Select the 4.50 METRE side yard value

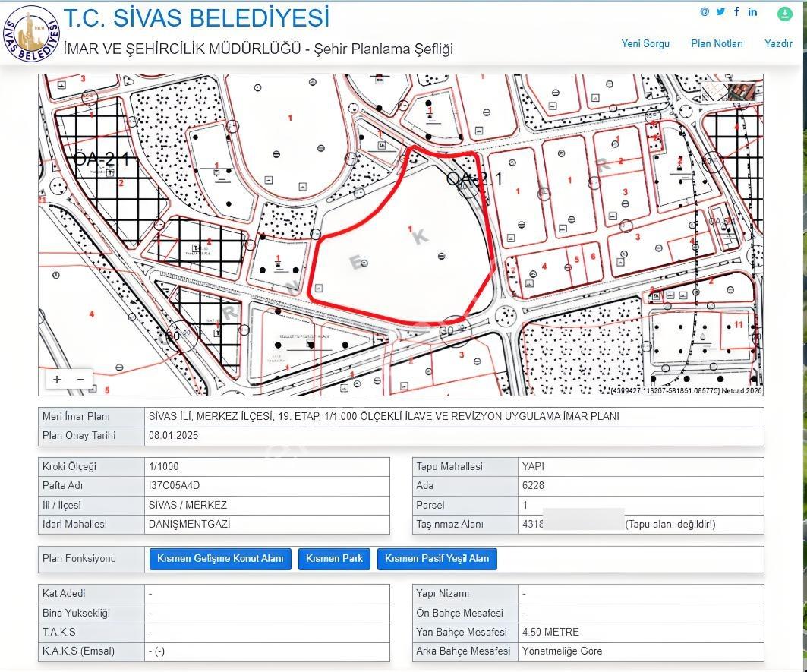tap(550, 632)
